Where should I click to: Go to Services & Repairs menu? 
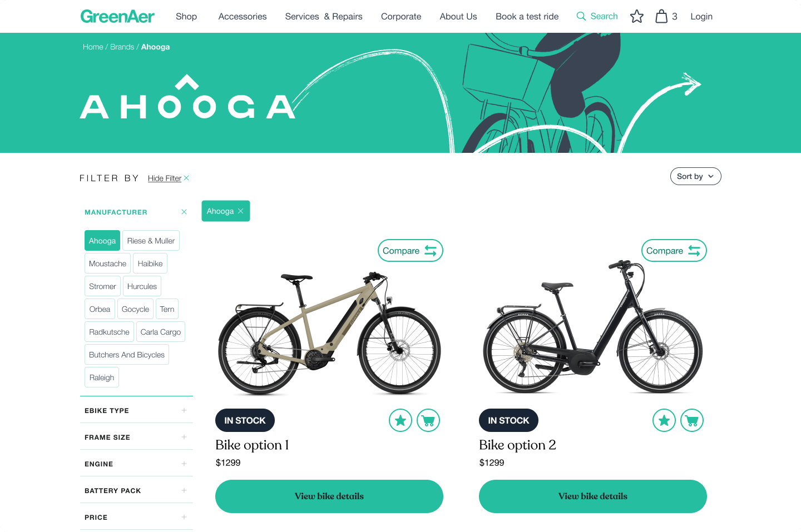tap(324, 17)
